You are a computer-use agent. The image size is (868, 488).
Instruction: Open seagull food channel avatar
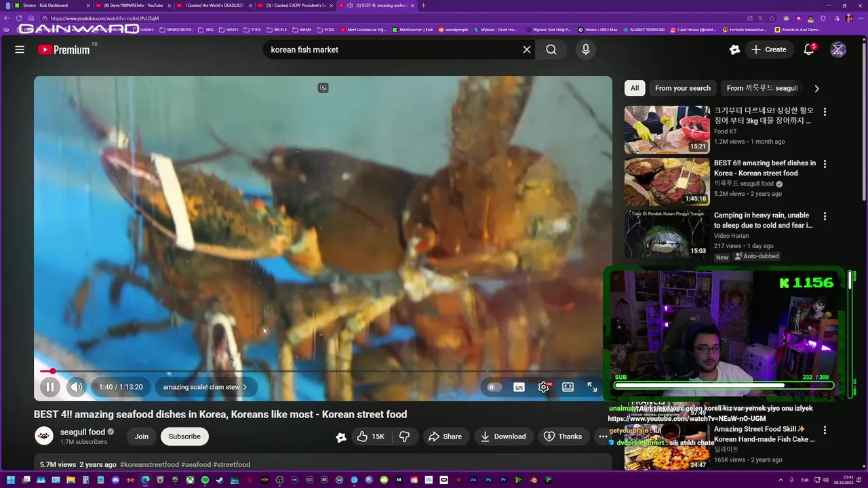[44, 436]
